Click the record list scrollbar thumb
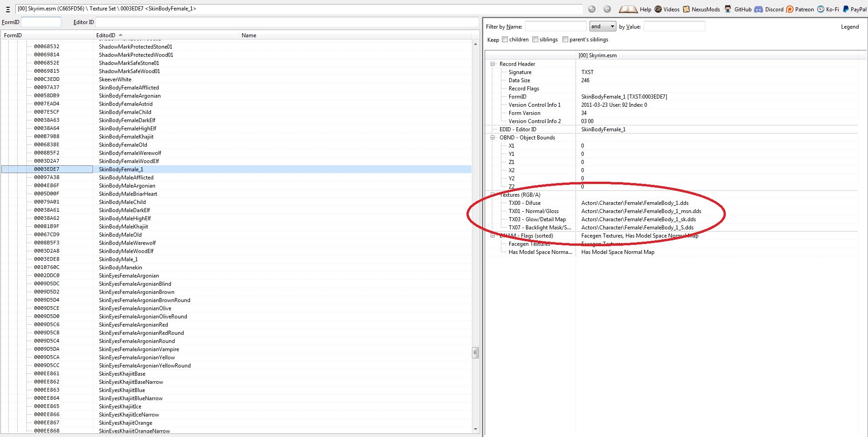The image size is (868, 437). pos(476,352)
